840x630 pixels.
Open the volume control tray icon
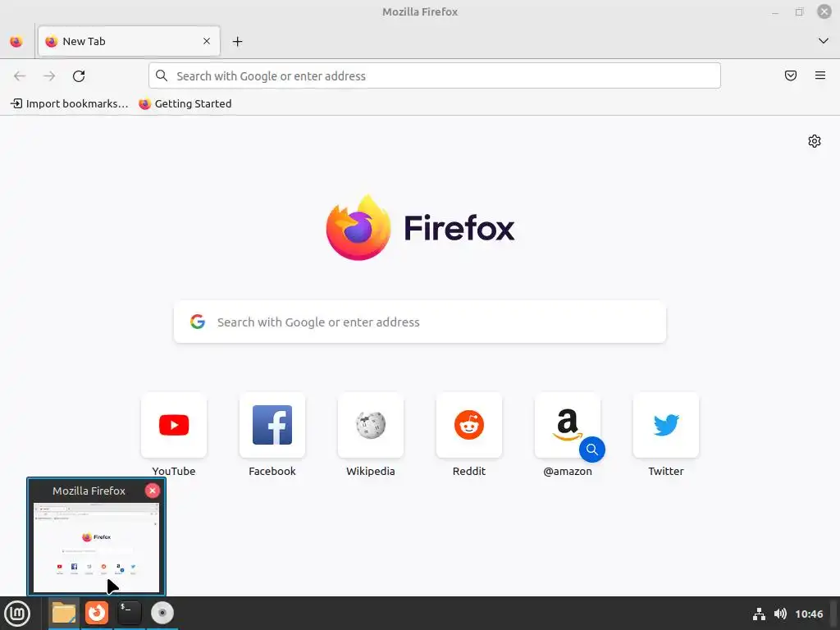coord(780,614)
